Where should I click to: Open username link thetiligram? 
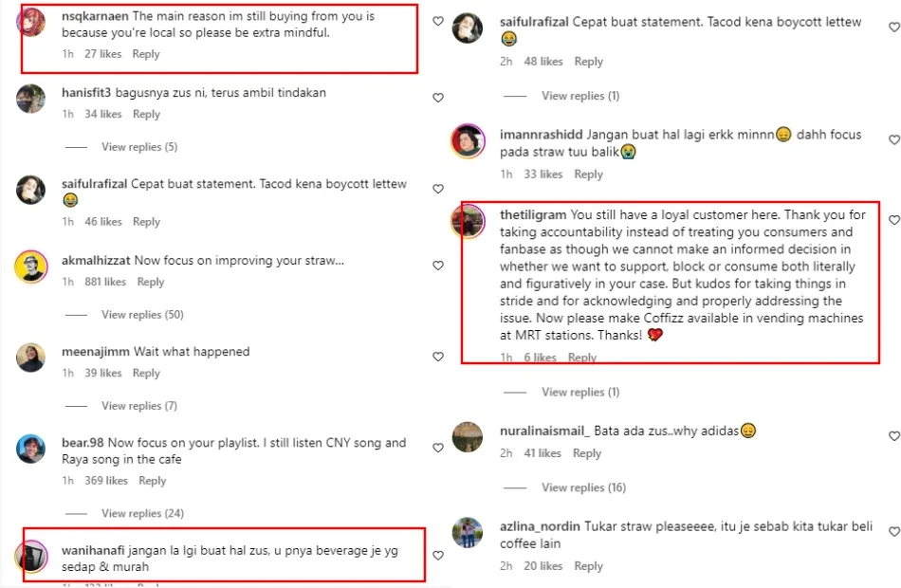(533, 215)
